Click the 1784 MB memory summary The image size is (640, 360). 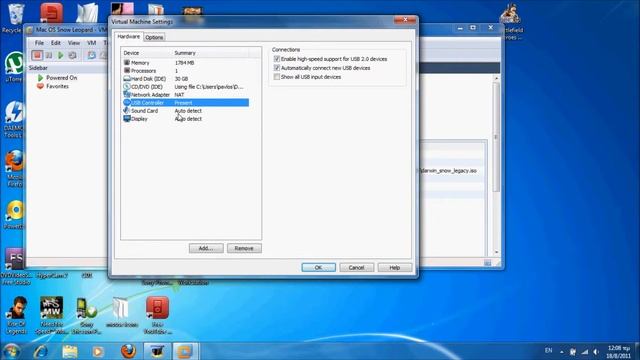coord(184,63)
